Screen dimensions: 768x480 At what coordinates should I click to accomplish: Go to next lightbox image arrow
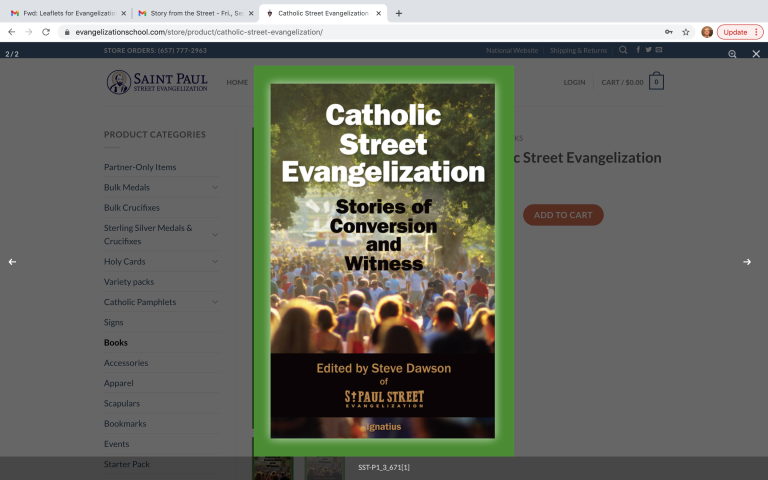747,262
